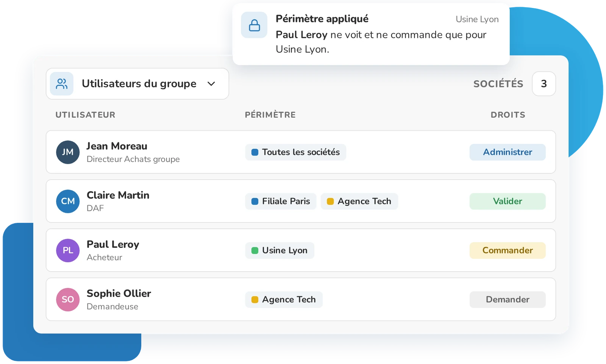
Task: Click the DAF role text
Action: (x=95, y=208)
